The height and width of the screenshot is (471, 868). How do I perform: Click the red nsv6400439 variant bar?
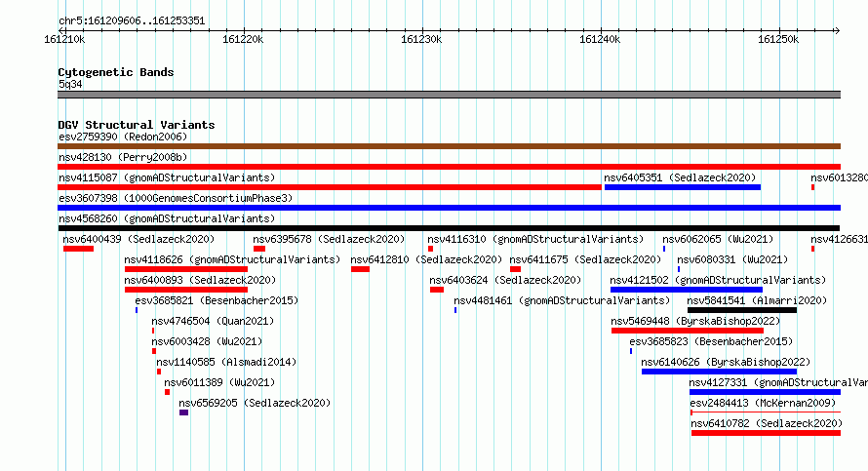[x=79, y=249]
